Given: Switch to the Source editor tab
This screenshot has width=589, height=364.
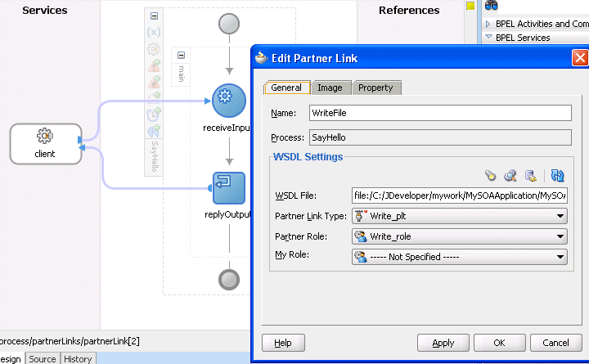Looking at the screenshot, I should click(x=43, y=359).
